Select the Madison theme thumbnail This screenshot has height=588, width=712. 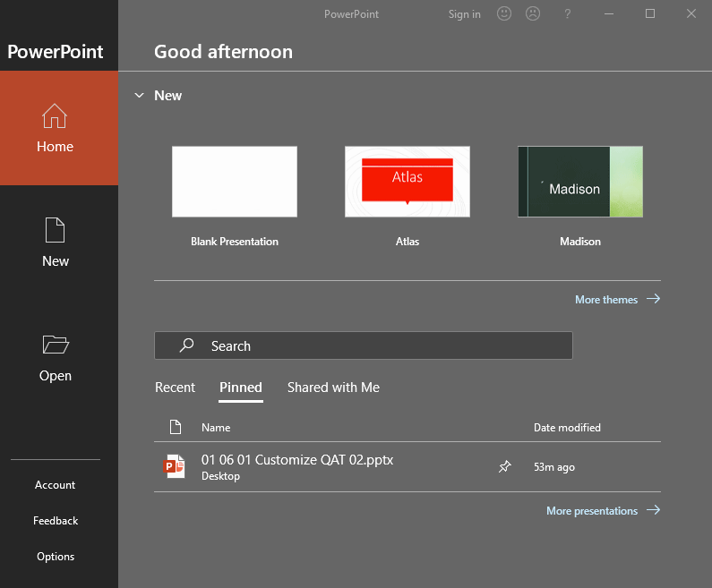click(580, 182)
